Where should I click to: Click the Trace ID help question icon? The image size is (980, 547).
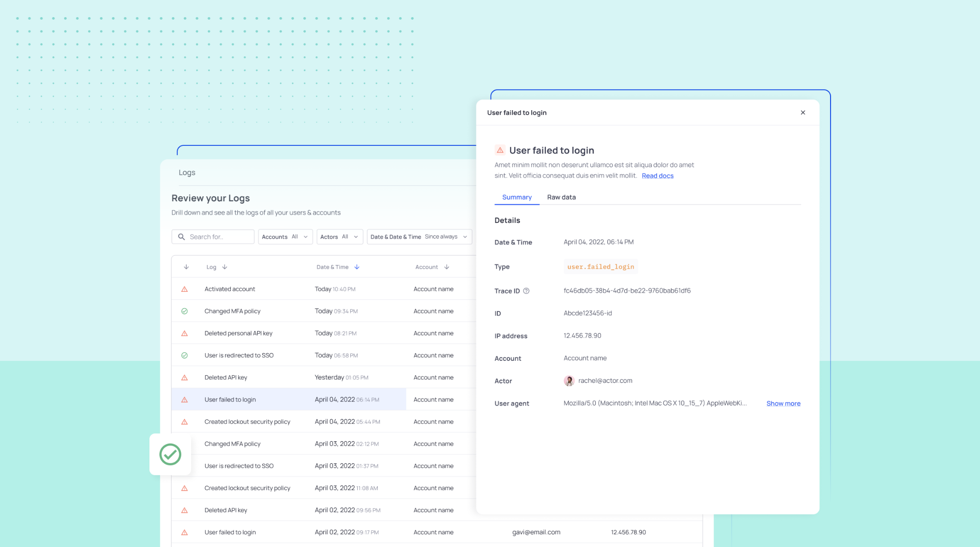(x=526, y=291)
